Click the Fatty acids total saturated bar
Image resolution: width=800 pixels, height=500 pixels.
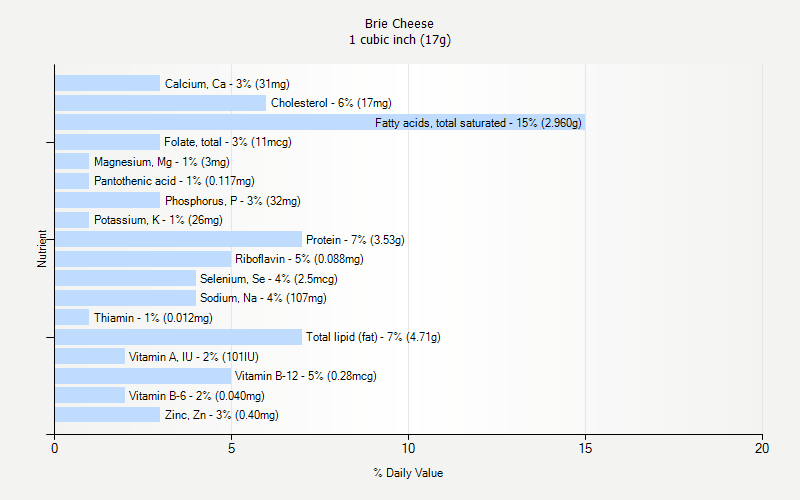point(320,122)
